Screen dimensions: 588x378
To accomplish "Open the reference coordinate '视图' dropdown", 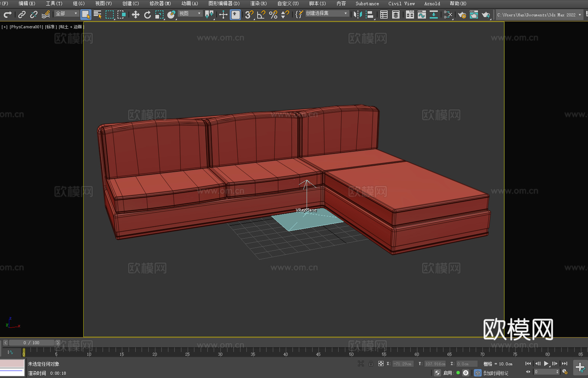I will point(190,13).
